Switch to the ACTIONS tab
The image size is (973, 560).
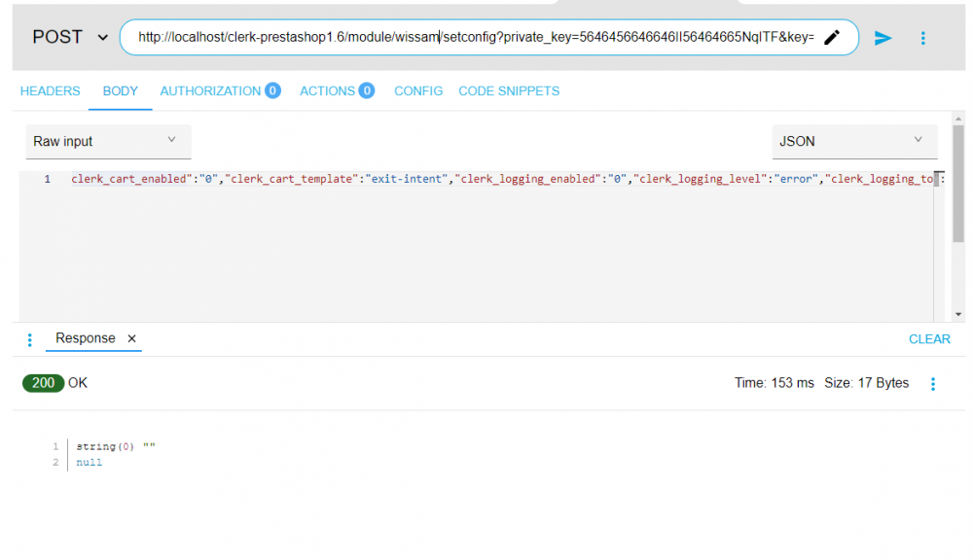click(x=330, y=90)
